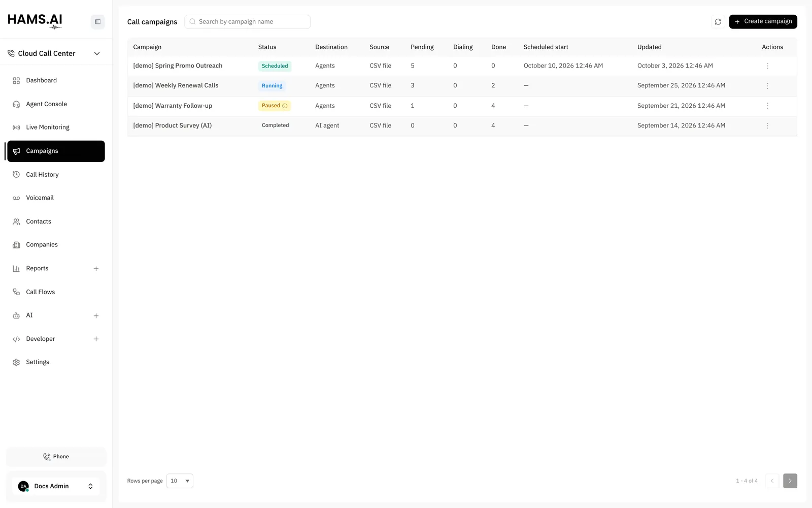Click the Running status badge
The height and width of the screenshot is (508, 812).
point(272,86)
